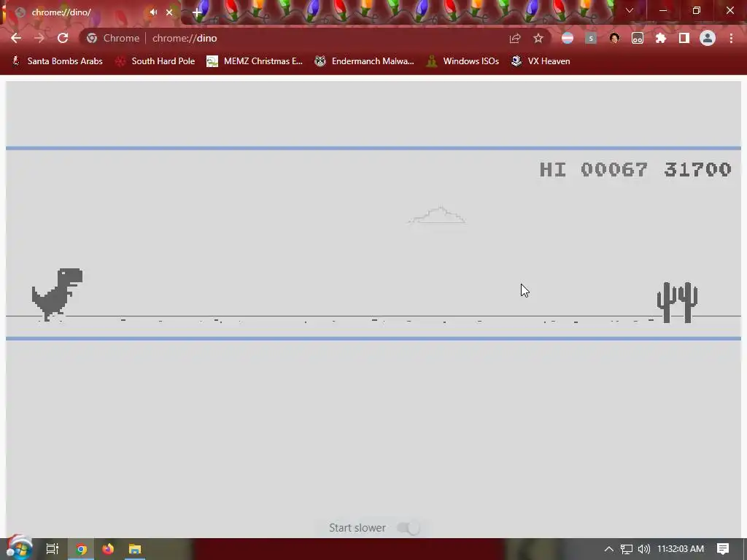Click the Chrome taskbar icon
747x560 pixels.
81,549
